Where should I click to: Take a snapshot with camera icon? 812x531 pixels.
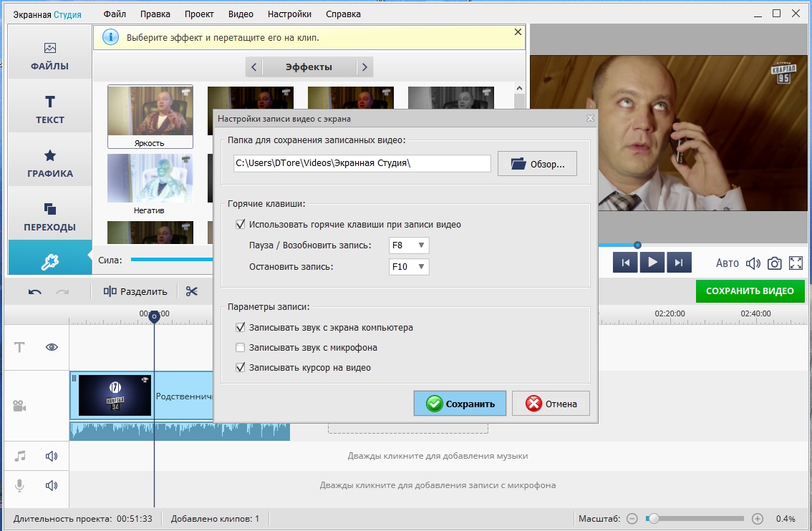pyautogui.click(x=774, y=263)
